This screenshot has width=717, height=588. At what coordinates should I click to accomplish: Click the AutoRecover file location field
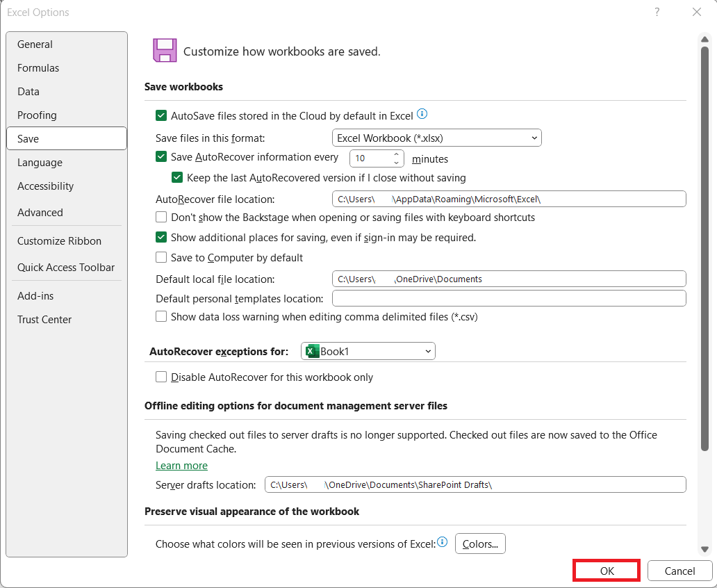509,199
